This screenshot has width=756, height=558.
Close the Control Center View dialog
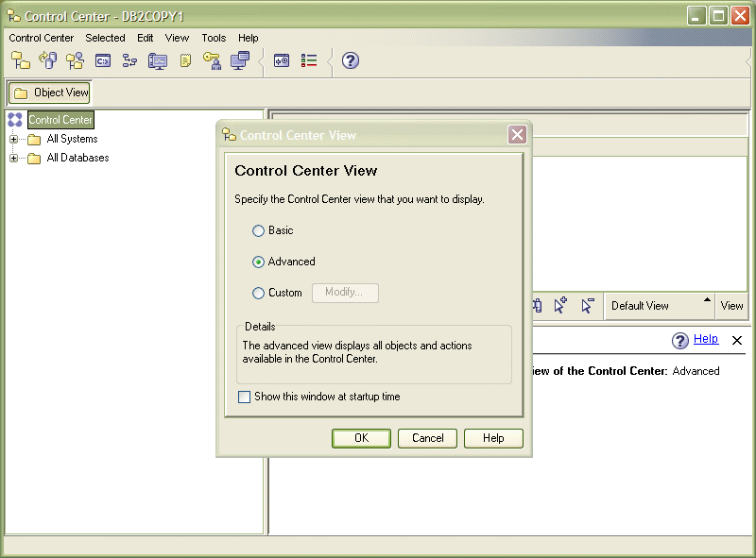click(517, 135)
